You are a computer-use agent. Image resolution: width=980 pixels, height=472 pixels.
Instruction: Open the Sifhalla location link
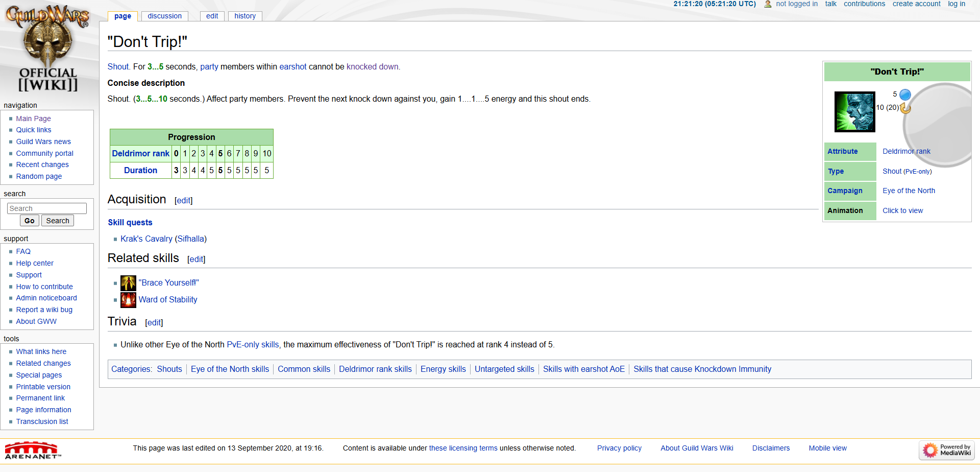tap(190, 239)
